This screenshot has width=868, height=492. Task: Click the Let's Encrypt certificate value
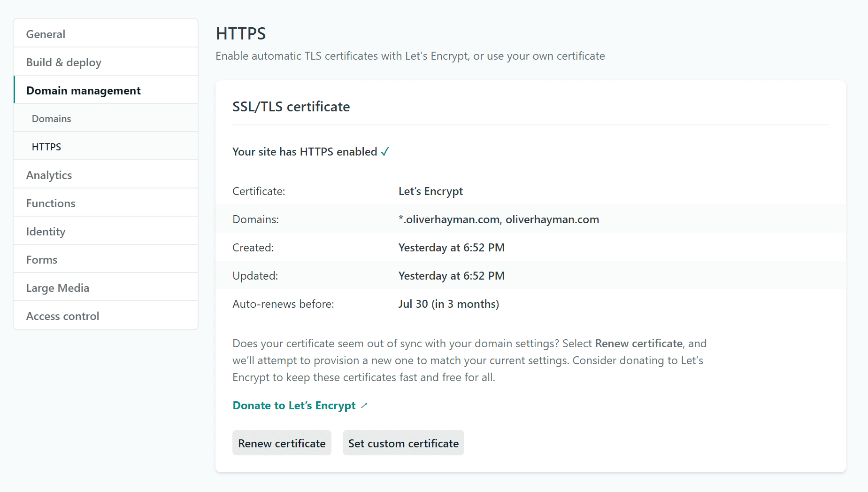click(x=430, y=191)
